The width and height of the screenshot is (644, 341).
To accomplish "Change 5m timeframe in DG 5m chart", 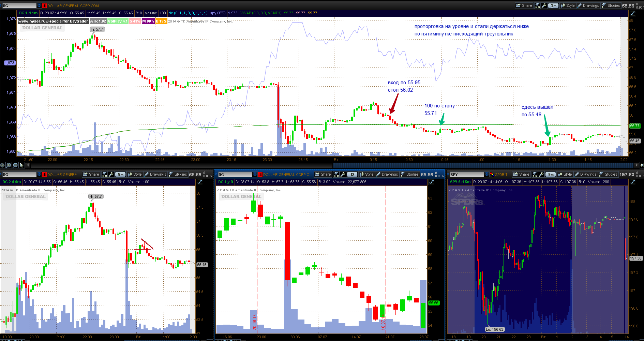I will pyautogui.click(x=120, y=174).
